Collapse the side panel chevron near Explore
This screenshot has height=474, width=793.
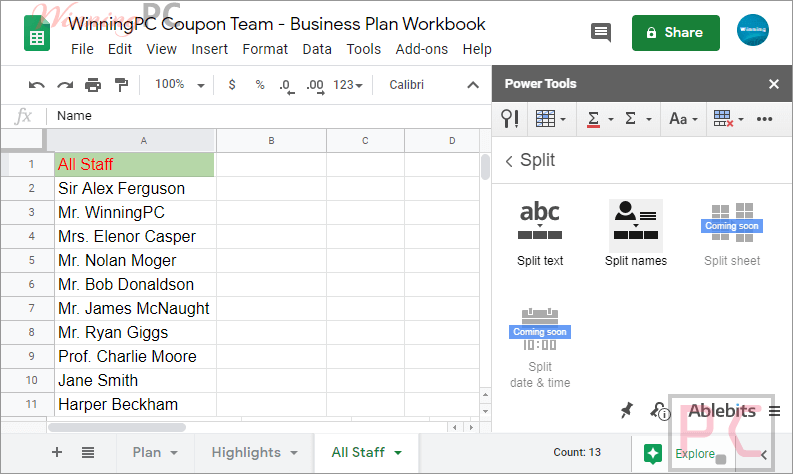tap(764, 454)
